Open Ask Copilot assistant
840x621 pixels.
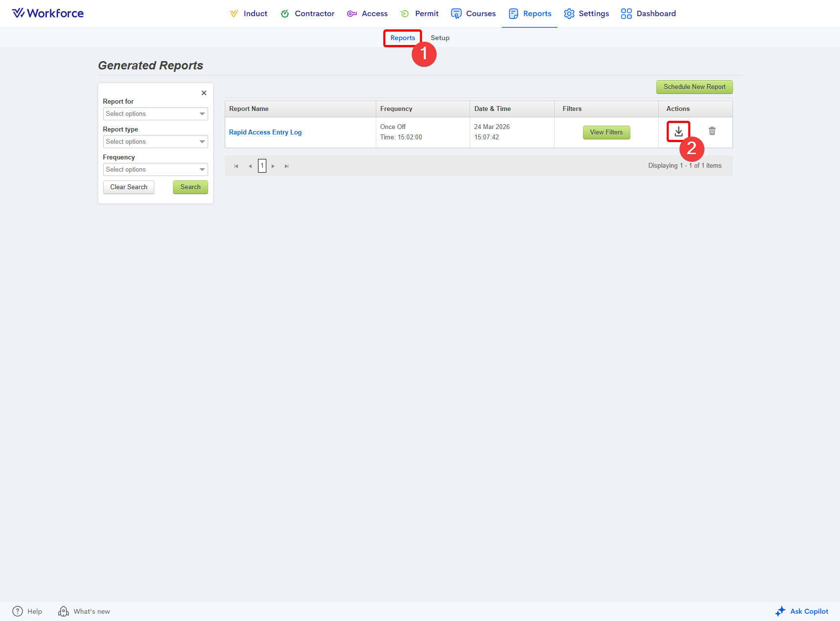(x=802, y=611)
